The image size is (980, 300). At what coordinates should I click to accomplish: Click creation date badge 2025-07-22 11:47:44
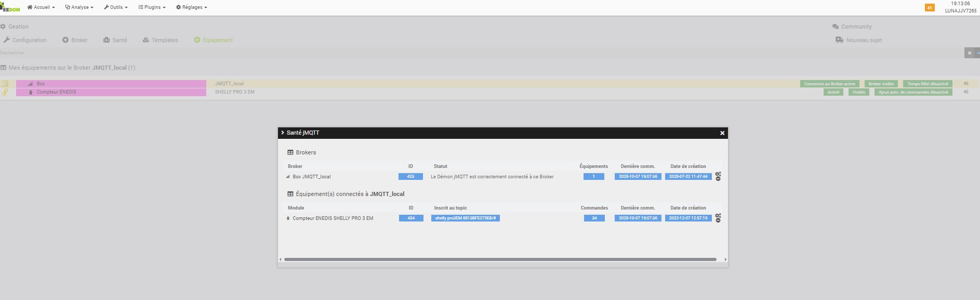(x=688, y=177)
